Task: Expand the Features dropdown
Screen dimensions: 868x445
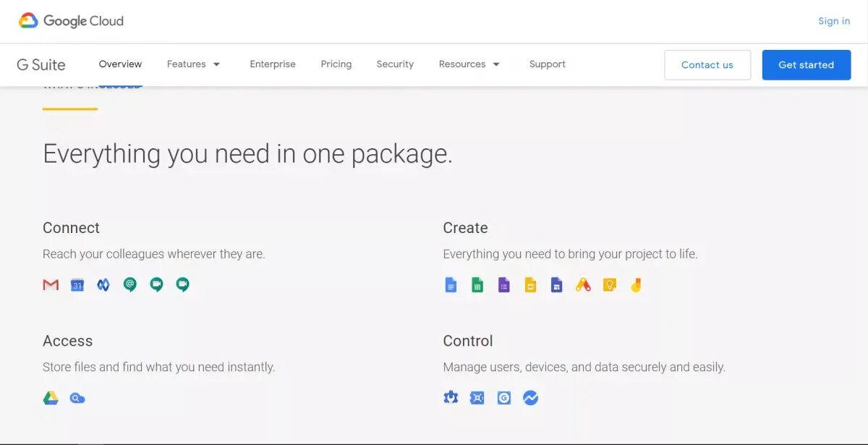Action: (193, 64)
